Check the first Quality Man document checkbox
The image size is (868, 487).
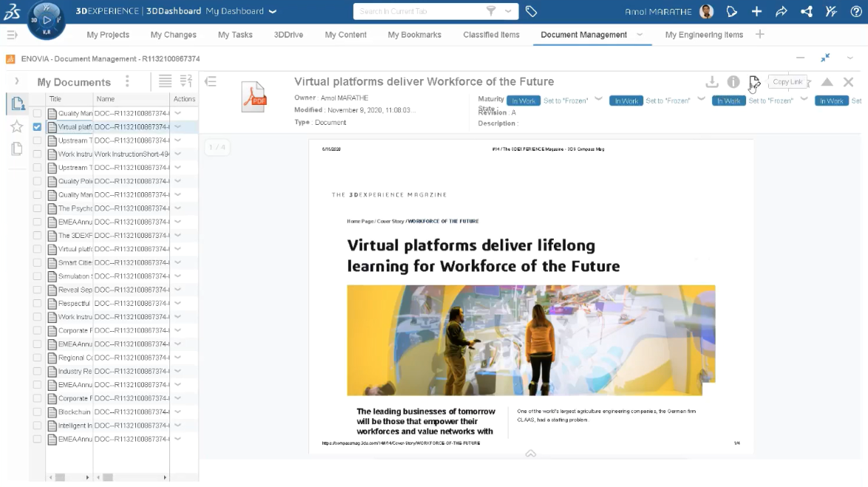(x=37, y=114)
